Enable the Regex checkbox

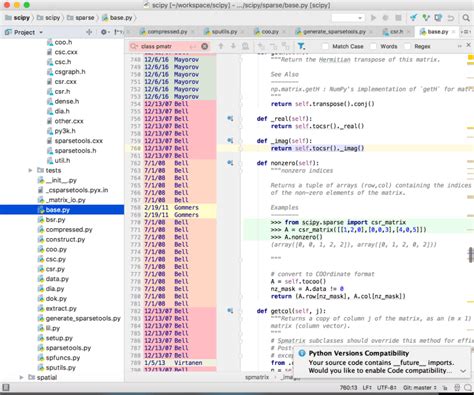click(x=407, y=46)
